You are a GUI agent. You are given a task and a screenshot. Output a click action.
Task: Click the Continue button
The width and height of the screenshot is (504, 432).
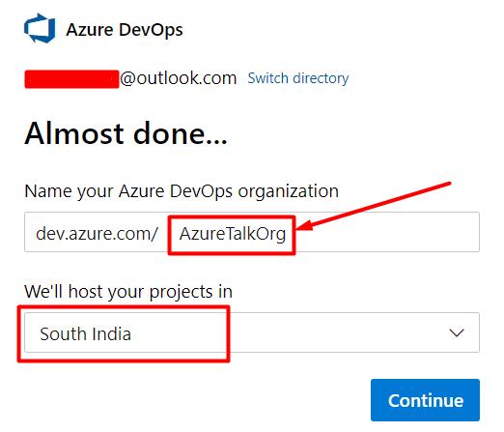(425, 400)
